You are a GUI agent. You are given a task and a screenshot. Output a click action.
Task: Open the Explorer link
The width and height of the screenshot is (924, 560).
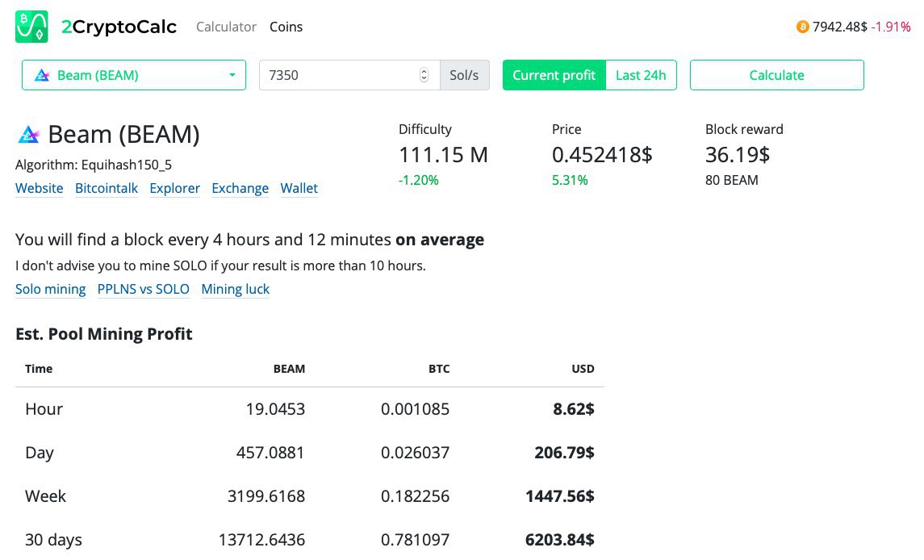coord(175,188)
